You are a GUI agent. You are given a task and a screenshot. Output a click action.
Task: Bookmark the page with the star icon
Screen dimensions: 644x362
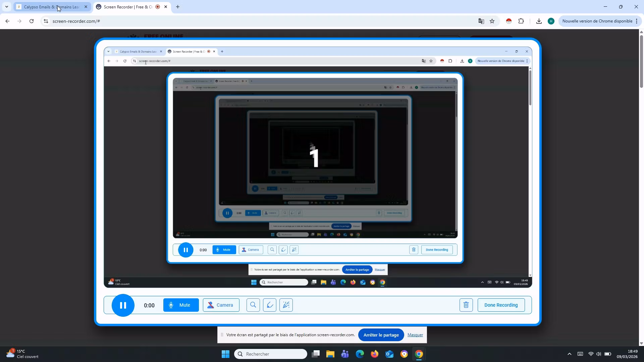[492, 21]
